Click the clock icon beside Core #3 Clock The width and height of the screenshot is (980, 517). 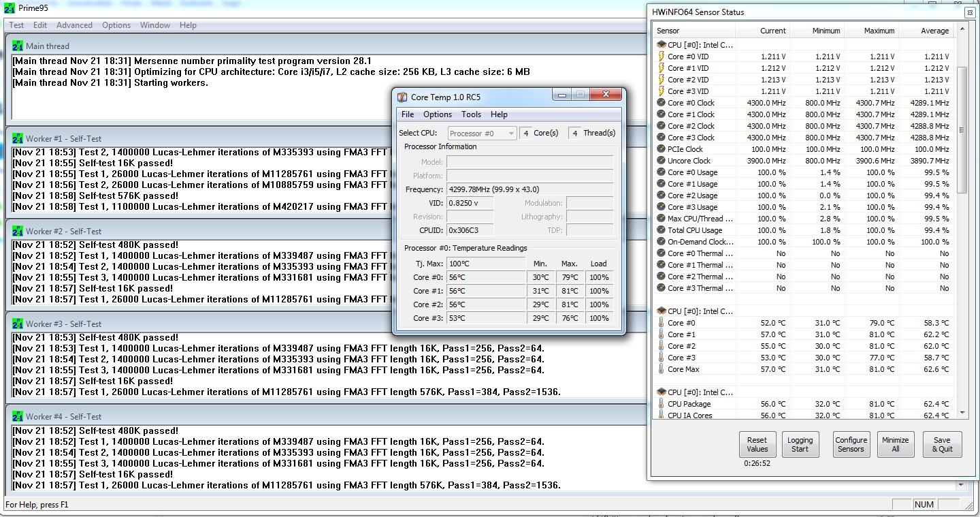click(661, 138)
